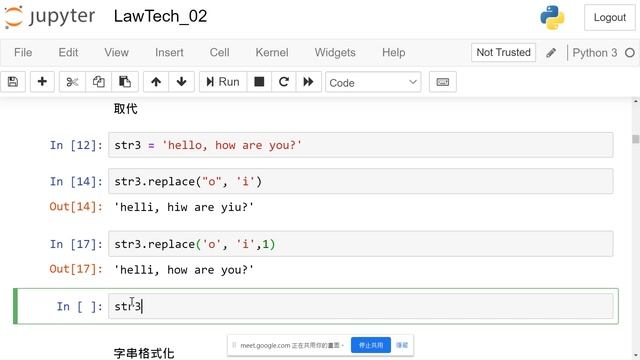640x360 pixels.
Task: Click the blue stop sharing button
Action: [x=371, y=345]
